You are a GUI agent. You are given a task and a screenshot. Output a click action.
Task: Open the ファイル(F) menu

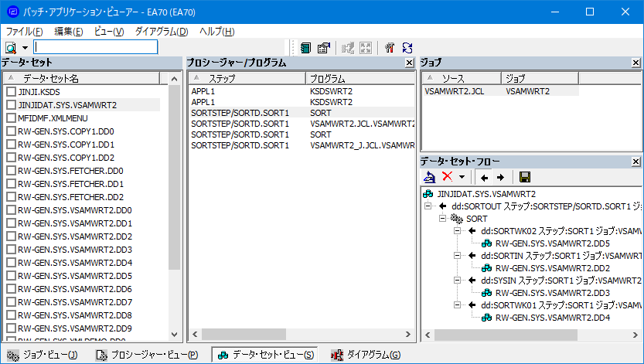[24, 32]
